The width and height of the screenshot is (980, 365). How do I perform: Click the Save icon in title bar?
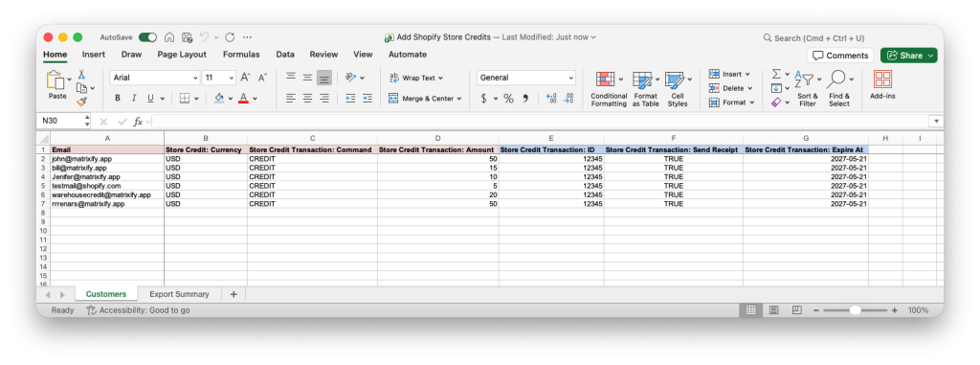click(187, 37)
